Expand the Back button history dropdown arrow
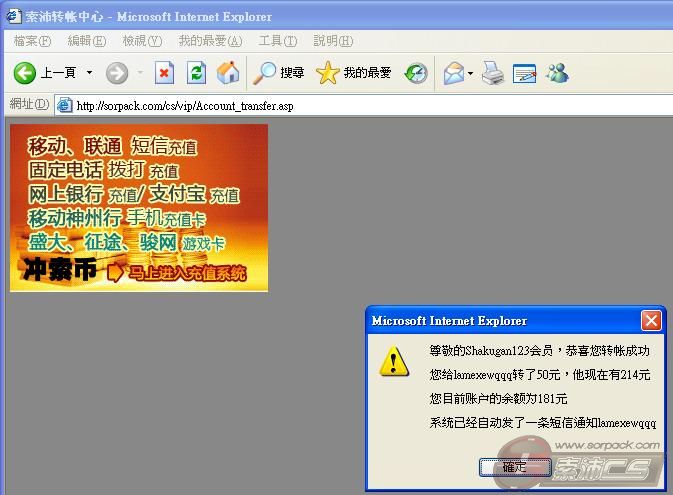This screenshot has height=495, width=673. pos(89,73)
